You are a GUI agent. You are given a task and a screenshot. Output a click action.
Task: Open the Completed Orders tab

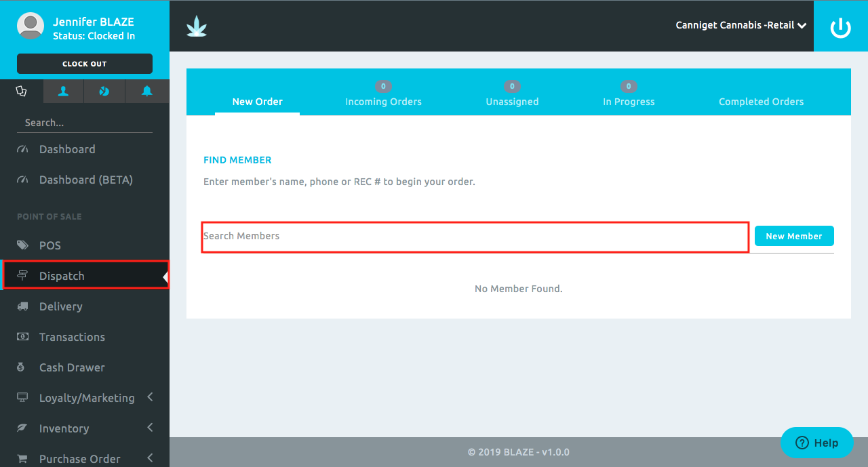click(x=761, y=102)
